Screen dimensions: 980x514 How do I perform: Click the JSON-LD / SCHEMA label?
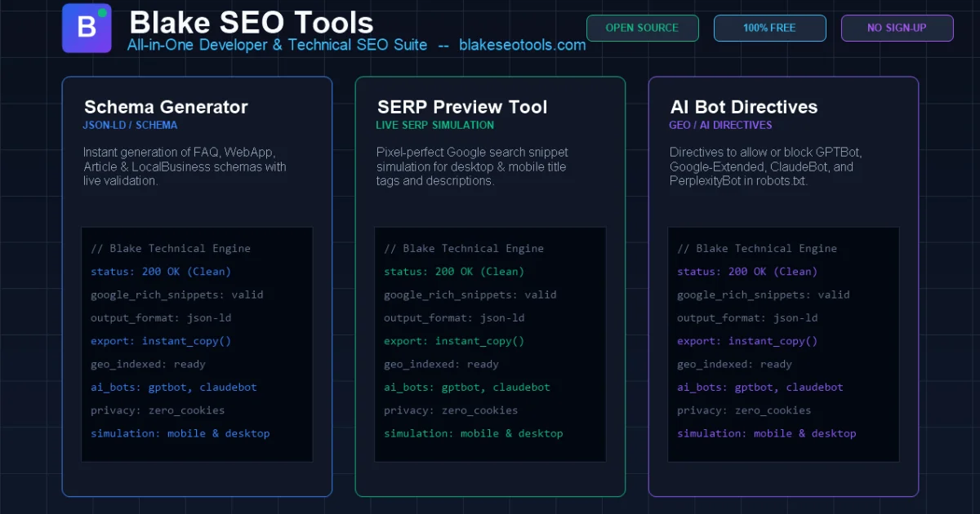(x=130, y=126)
